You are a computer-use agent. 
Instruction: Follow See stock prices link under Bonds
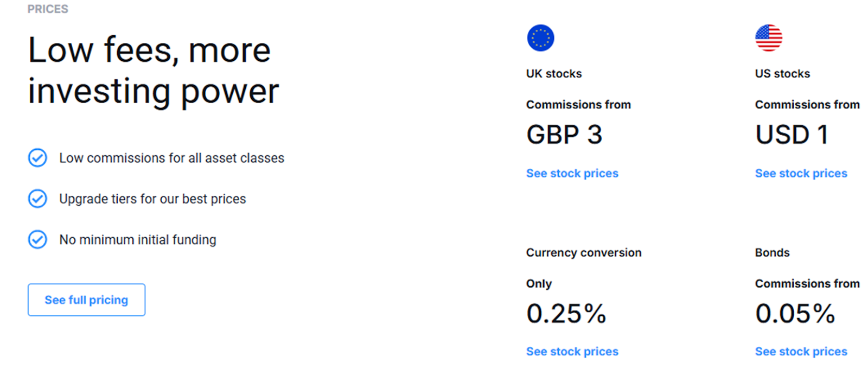pos(801,352)
